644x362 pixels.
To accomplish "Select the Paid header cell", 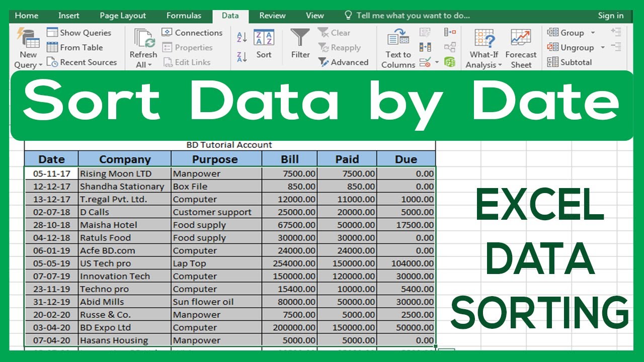I will pyautogui.click(x=347, y=159).
